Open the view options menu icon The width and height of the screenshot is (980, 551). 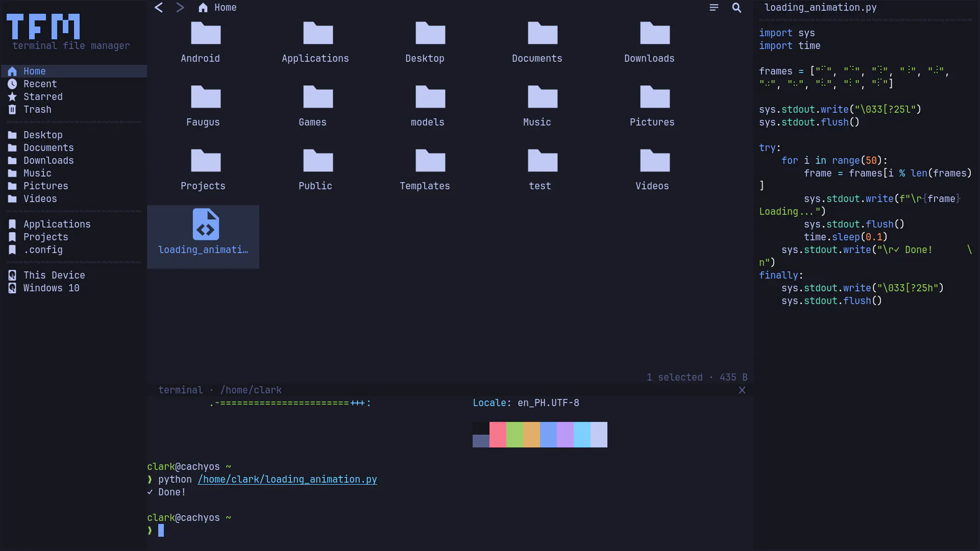point(714,8)
